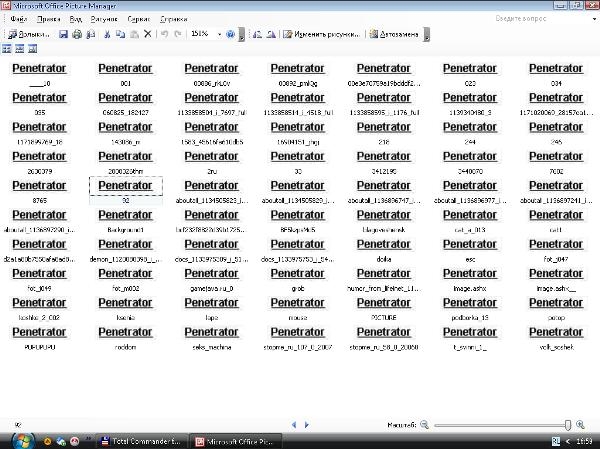Click the zoom percentage field 151%
The width and height of the screenshot is (600, 449).
(x=202, y=34)
